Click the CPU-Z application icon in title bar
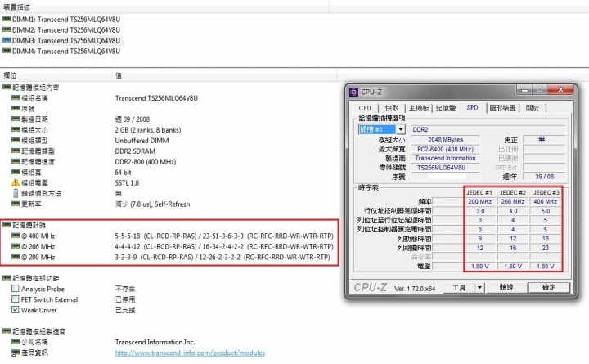This screenshot has width=589, height=364. (x=353, y=92)
